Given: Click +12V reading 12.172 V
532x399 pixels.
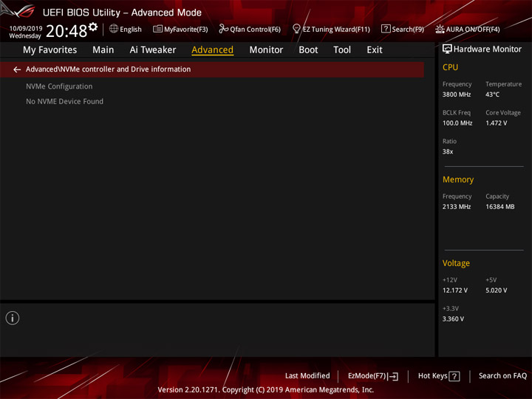Looking at the screenshot, I should (455, 290).
